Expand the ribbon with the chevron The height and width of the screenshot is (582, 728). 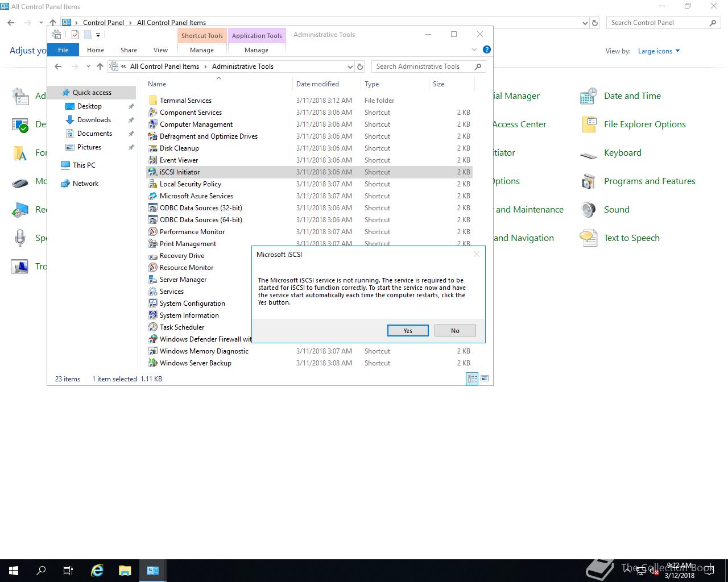pos(474,49)
